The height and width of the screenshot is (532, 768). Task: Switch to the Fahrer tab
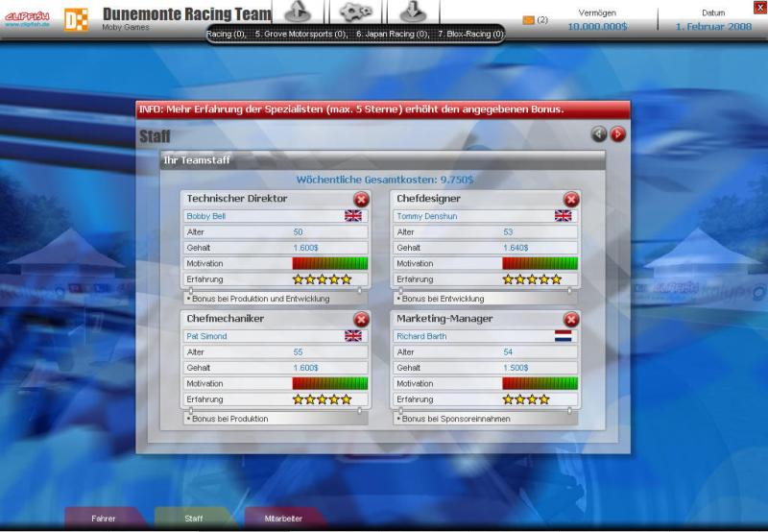click(x=104, y=519)
